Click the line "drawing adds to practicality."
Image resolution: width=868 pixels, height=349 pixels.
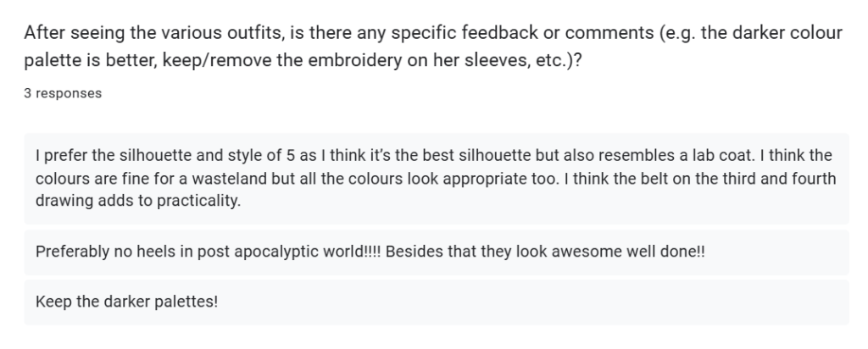point(138,201)
